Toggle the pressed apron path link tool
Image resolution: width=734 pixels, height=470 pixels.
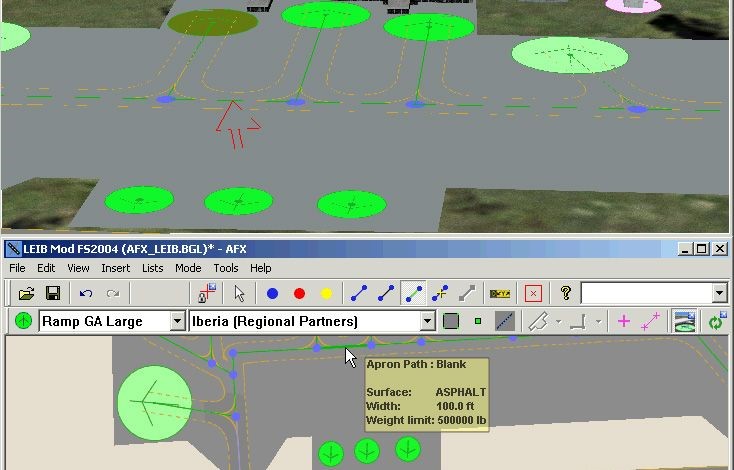(413, 293)
